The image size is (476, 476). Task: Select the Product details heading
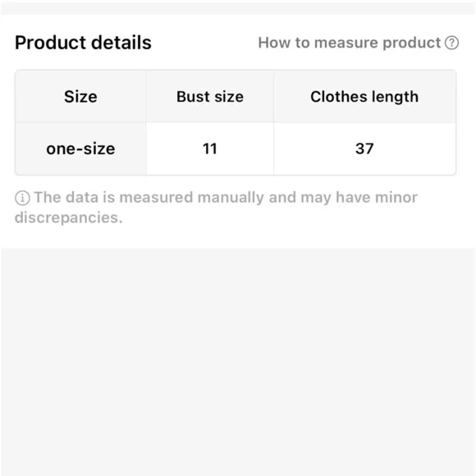[83, 42]
